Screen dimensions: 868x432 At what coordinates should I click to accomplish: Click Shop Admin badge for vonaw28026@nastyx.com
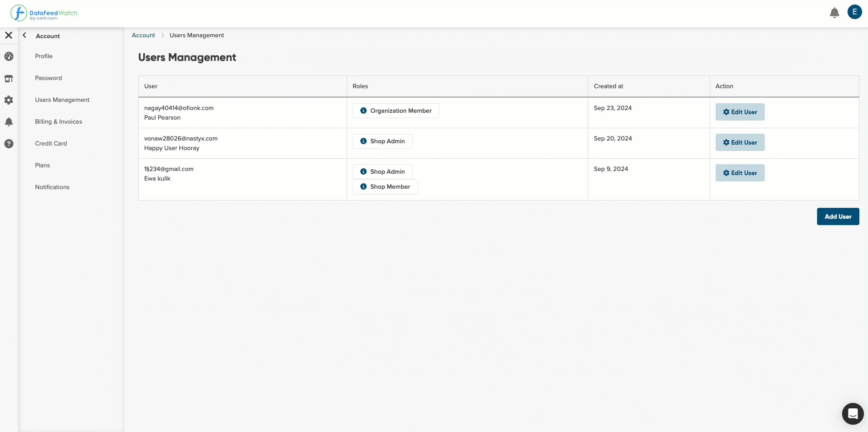[382, 141]
